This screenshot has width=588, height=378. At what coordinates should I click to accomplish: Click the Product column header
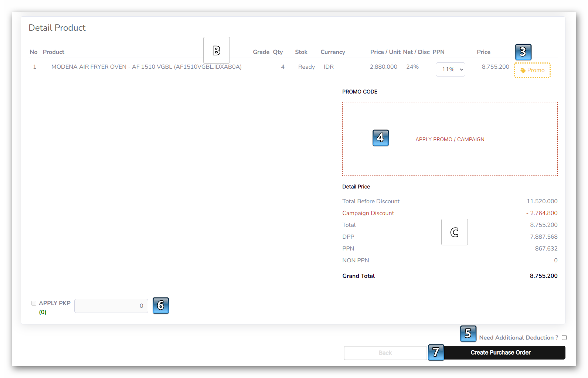point(54,52)
